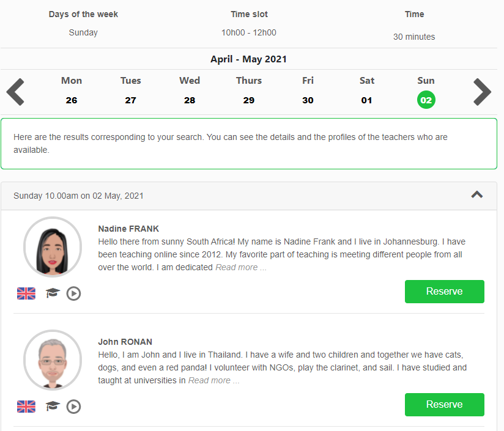504x431 pixels.
Task: Play John Ronan's intro video
Action: click(x=73, y=407)
